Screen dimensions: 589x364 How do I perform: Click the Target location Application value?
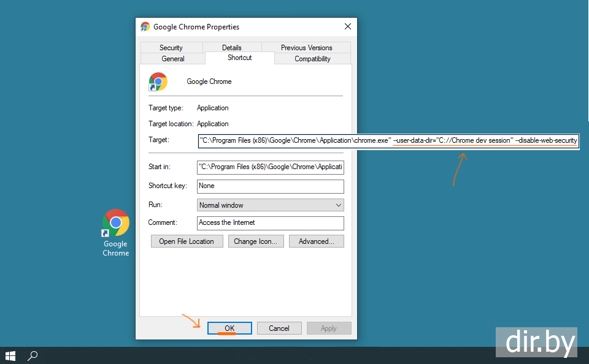tap(213, 124)
